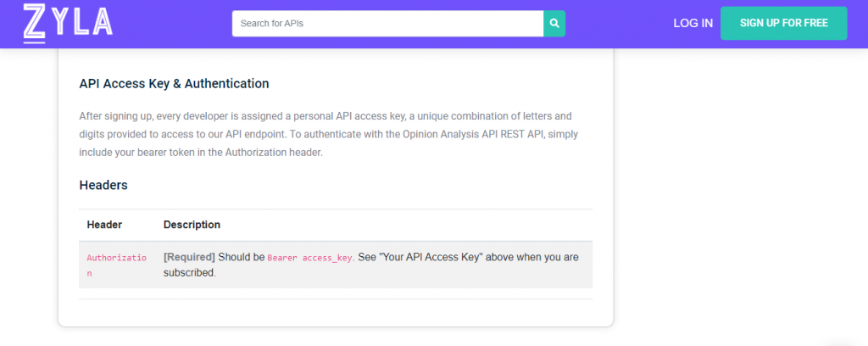Click the Headers section heading
This screenshot has height=346, width=868.
pos(103,185)
